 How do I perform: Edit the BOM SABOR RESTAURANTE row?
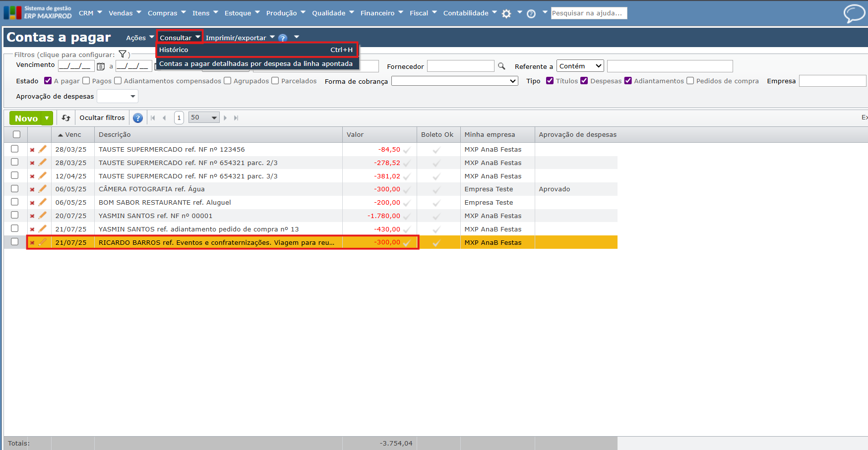click(43, 202)
